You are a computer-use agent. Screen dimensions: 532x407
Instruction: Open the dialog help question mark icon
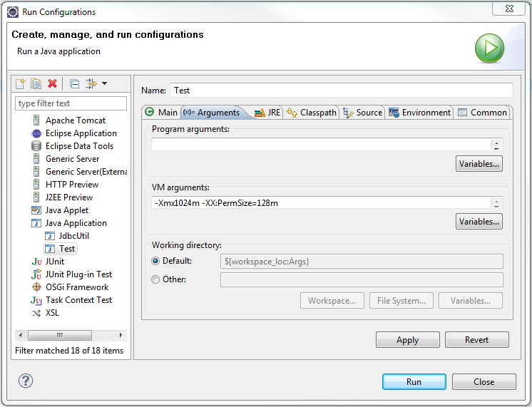(x=26, y=381)
